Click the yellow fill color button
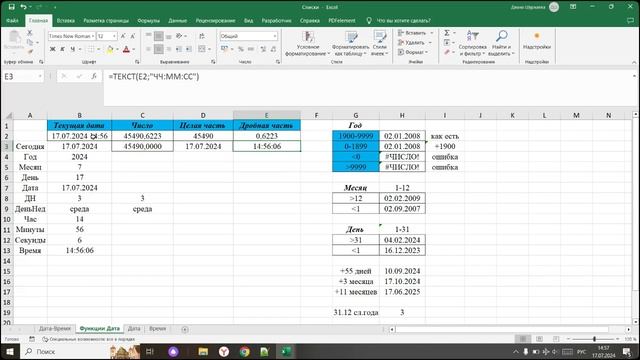 pos(110,49)
